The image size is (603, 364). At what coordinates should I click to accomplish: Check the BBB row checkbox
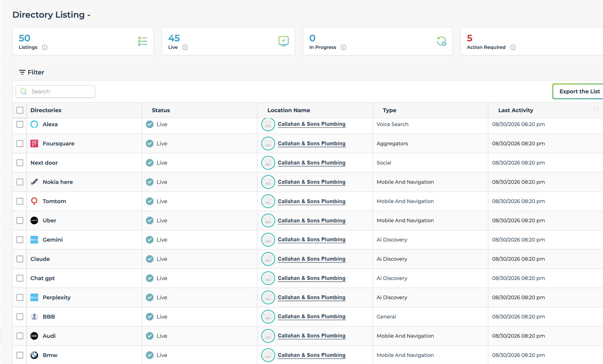(x=20, y=317)
